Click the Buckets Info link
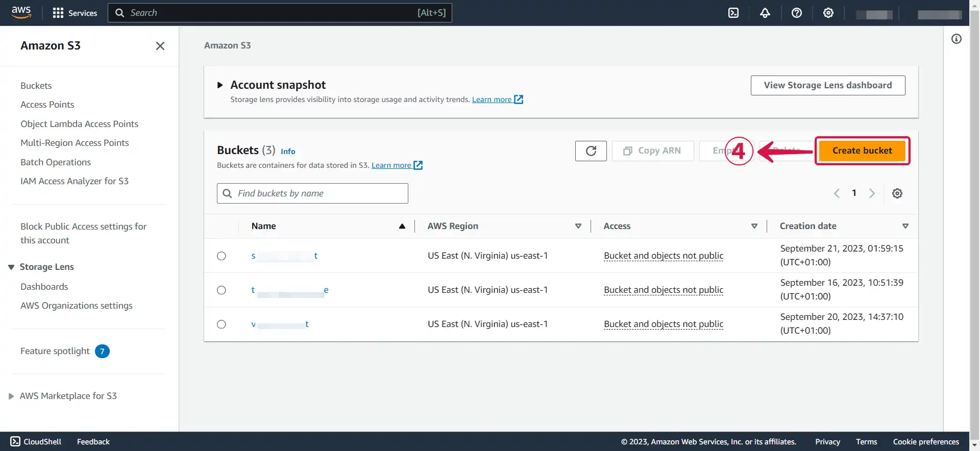 click(288, 152)
